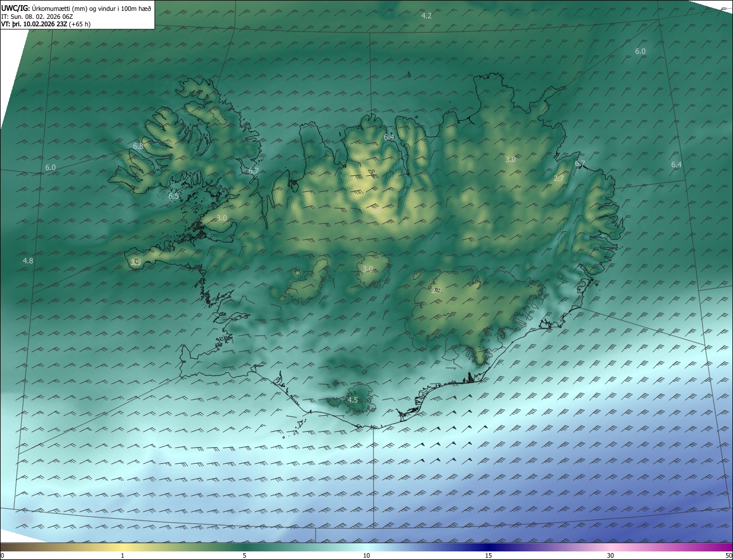Click the 4.8 value at the map's west edge
This screenshot has height=560, width=733.
coord(28,261)
